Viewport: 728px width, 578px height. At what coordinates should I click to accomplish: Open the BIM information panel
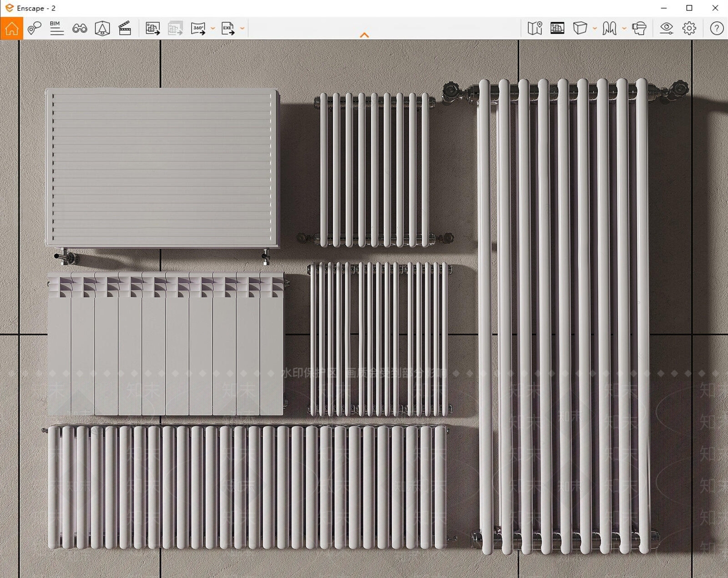(56, 28)
